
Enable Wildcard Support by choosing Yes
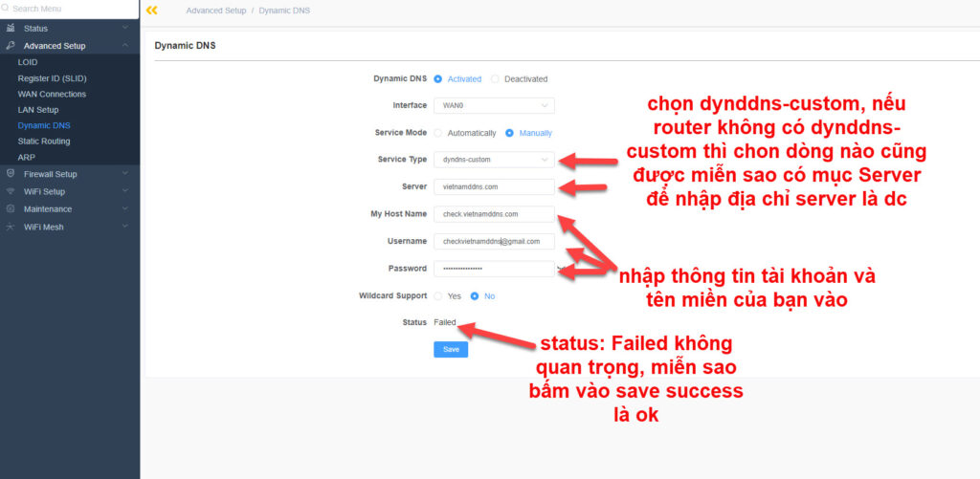(438, 296)
